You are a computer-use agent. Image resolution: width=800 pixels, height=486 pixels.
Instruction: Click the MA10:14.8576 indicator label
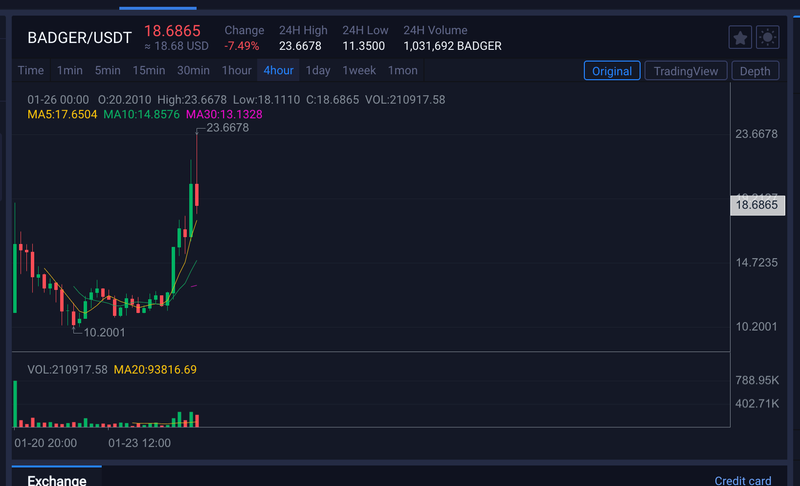coord(141,114)
